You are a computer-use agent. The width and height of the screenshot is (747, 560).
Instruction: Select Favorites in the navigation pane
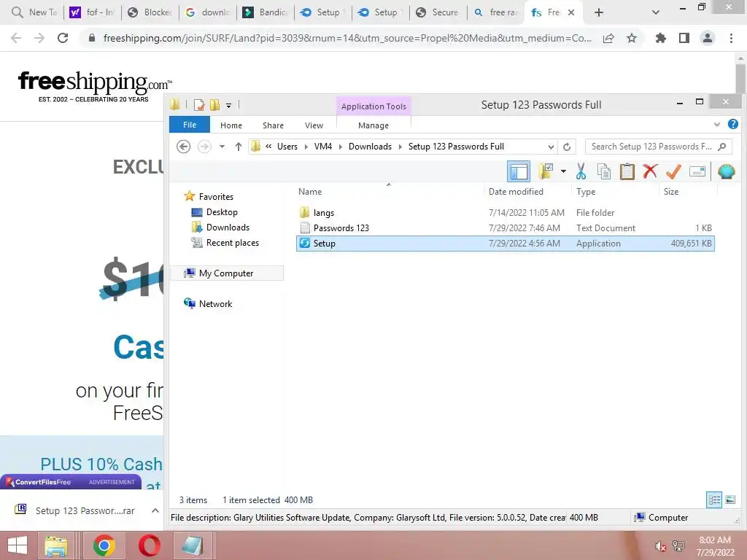point(216,197)
